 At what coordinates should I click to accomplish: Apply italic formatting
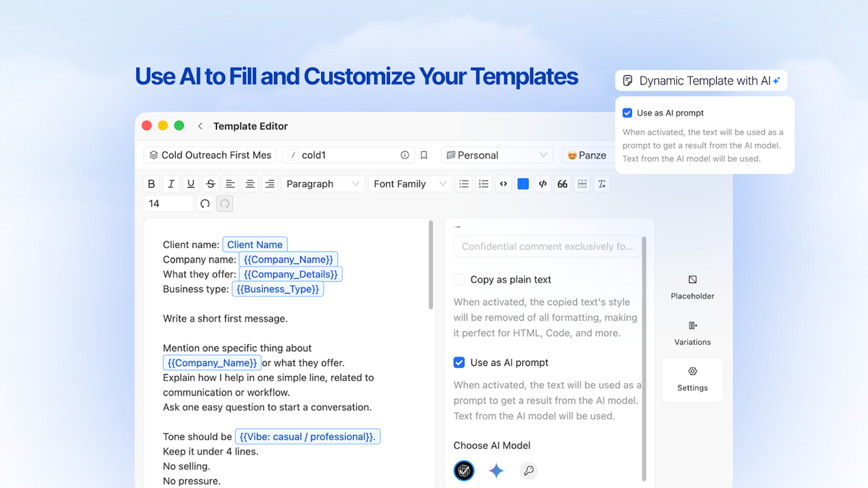pyautogui.click(x=171, y=184)
